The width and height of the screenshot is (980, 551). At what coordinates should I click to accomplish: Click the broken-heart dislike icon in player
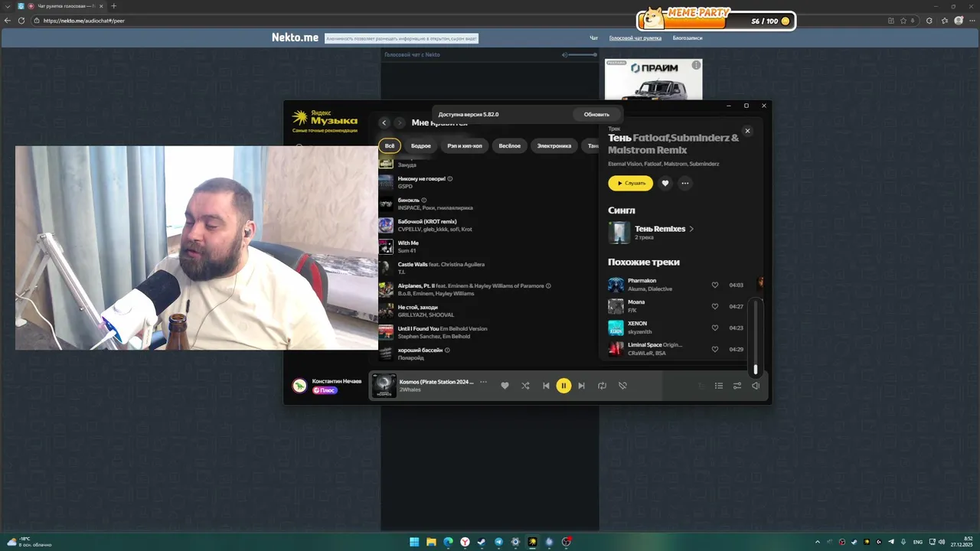click(x=622, y=386)
